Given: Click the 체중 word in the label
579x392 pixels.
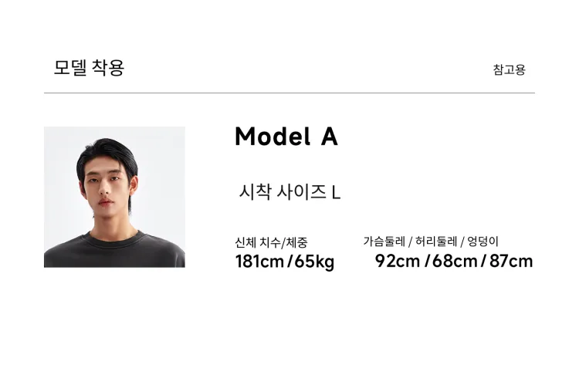Looking at the screenshot, I should coord(297,242).
